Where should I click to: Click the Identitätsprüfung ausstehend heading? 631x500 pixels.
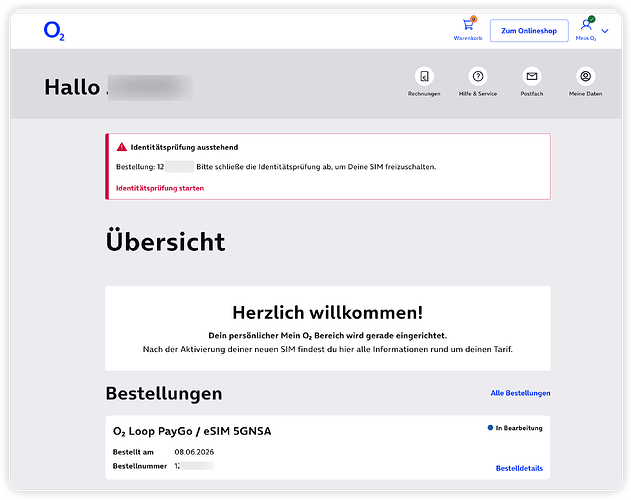pos(184,147)
